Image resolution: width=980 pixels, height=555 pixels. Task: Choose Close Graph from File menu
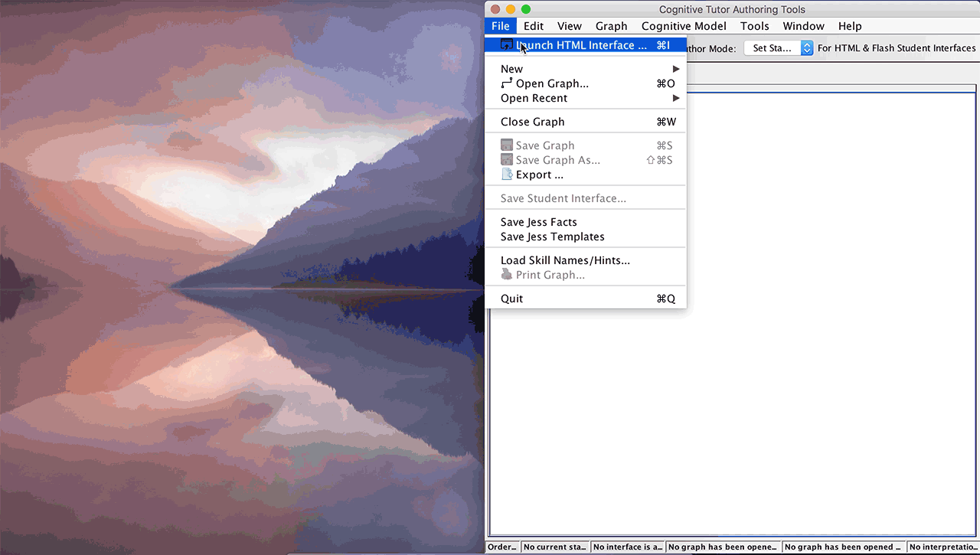tap(533, 122)
